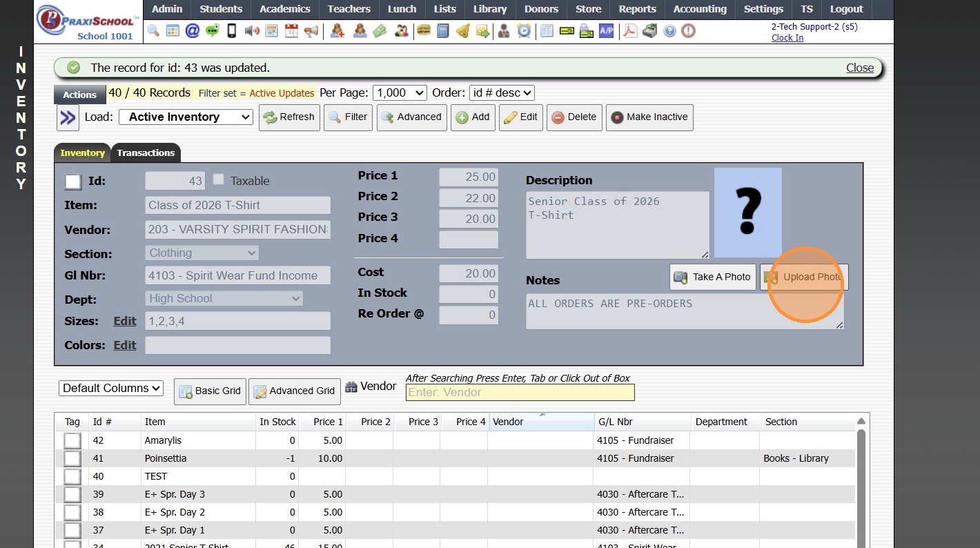Click the sticky note with arrow icon
Viewport: 980px width, 548px height.
[483, 31]
